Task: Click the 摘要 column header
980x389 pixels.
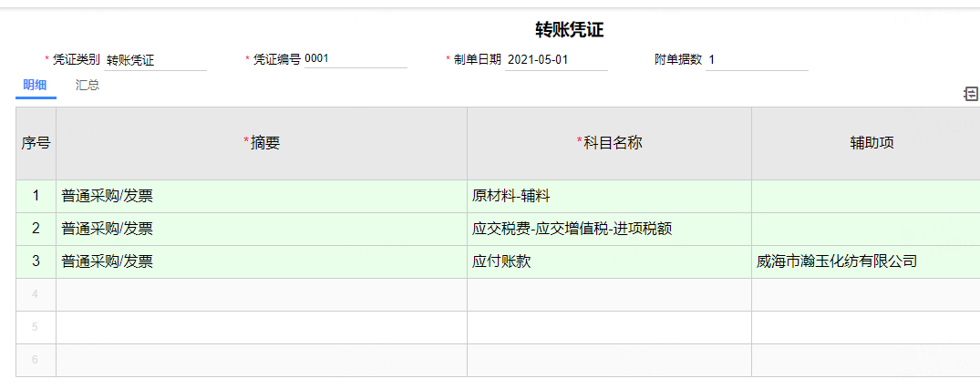Action: pos(262,144)
